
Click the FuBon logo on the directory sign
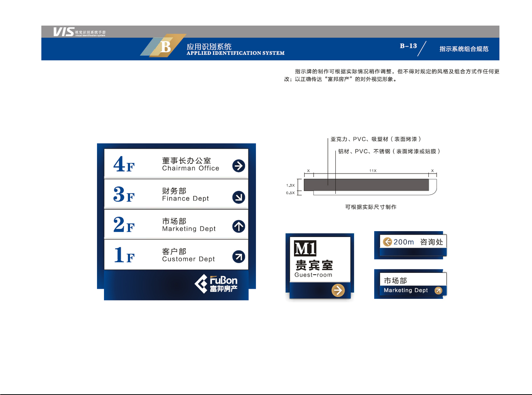216,284
